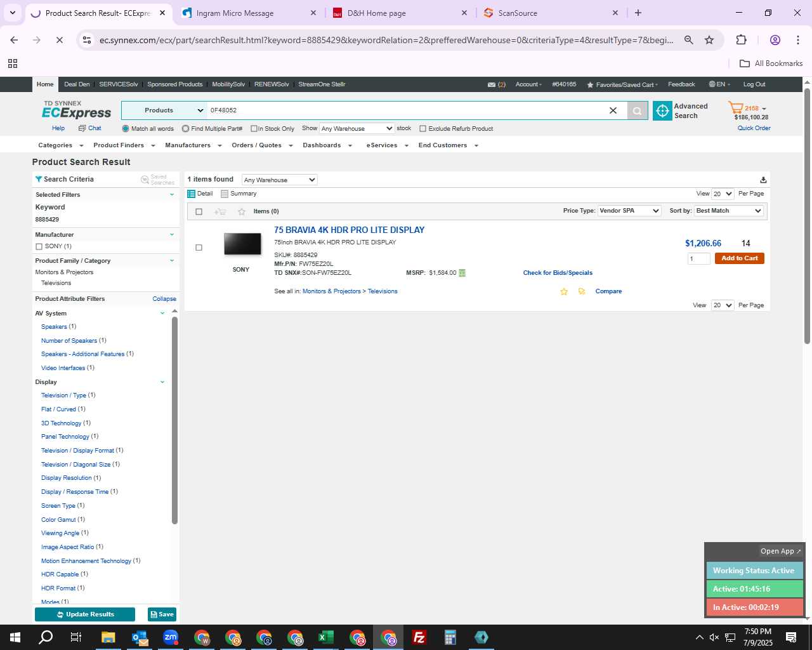Open Calculator from taskbar
This screenshot has height=650, width=812.
pyautogui.click(x=450, y=637)
